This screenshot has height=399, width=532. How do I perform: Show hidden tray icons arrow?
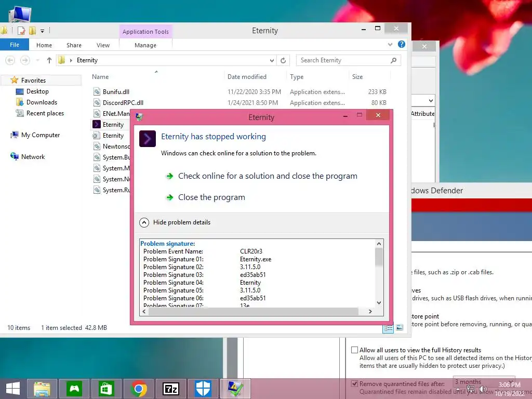[x=458, y=389]
